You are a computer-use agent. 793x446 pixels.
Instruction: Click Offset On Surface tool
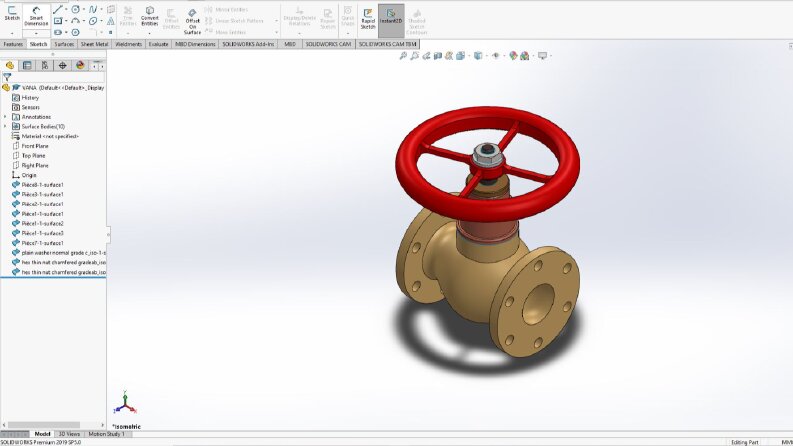pyautogui.click(x=193, y=22)
